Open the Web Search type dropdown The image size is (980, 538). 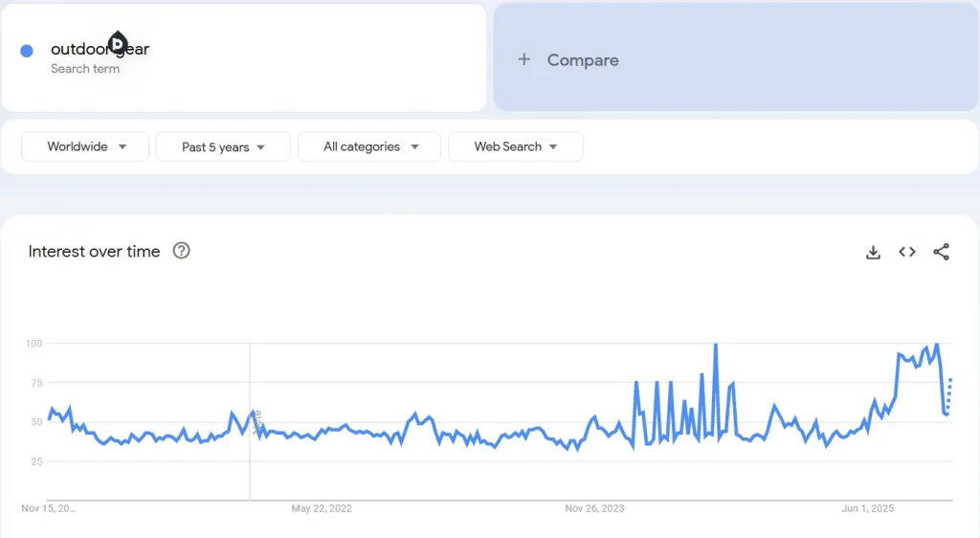(x=515, y=146)
